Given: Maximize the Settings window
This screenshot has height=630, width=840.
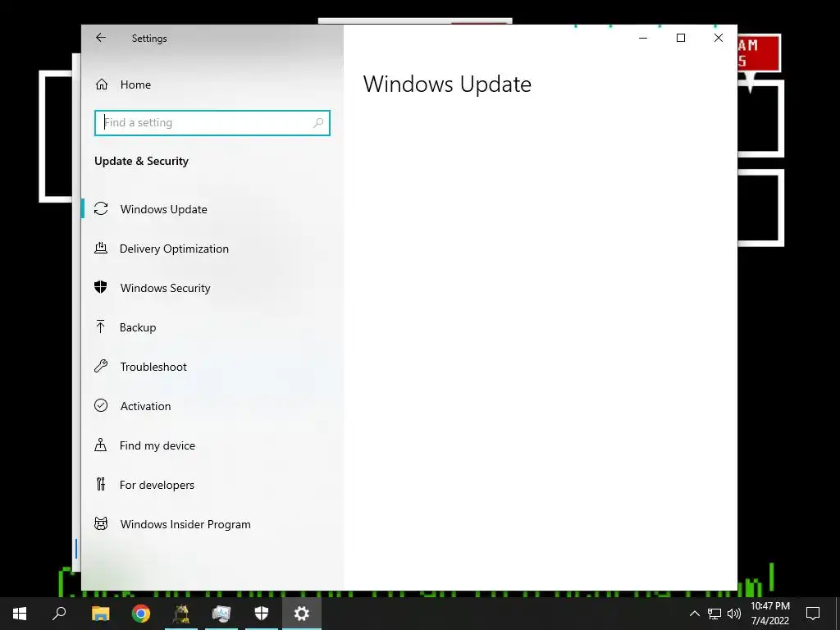Looking at the screenshot, I should pos(681,38).
